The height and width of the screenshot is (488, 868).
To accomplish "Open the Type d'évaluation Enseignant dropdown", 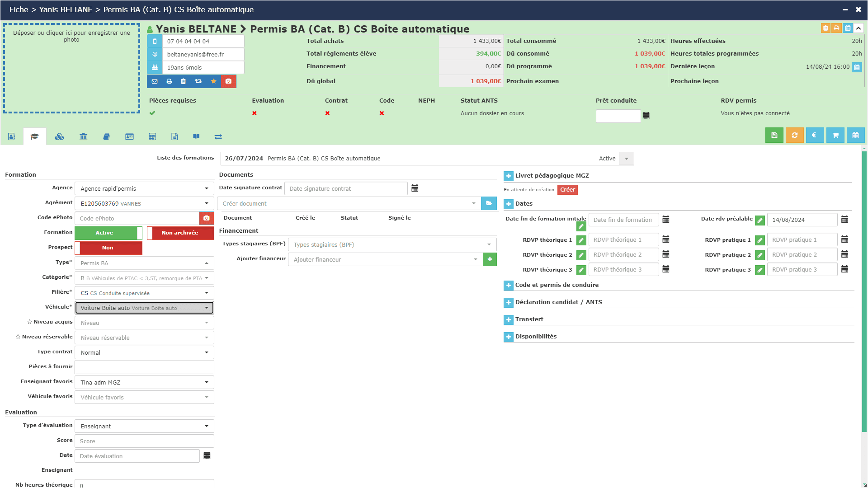I will pyautogui.click(x=144, y=426).
